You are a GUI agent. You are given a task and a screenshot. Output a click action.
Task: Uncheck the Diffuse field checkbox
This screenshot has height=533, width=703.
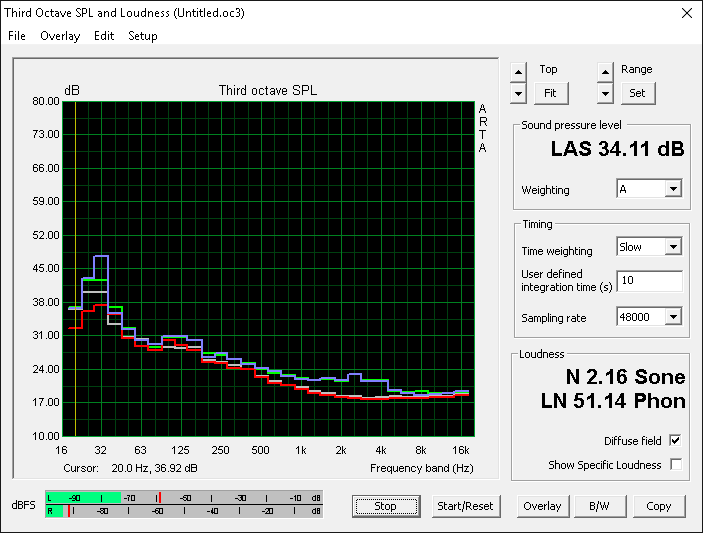(x=675, y=441)
